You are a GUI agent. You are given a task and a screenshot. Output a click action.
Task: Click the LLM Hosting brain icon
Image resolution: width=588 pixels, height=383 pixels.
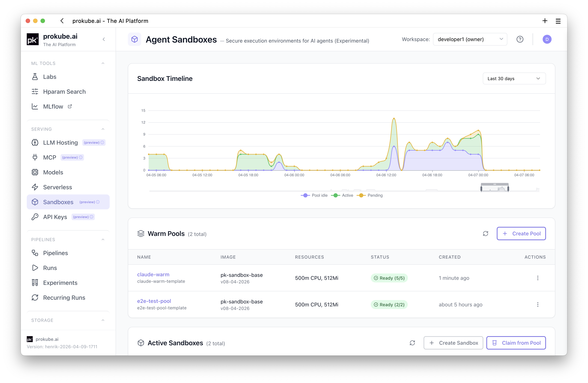(35, 143)
